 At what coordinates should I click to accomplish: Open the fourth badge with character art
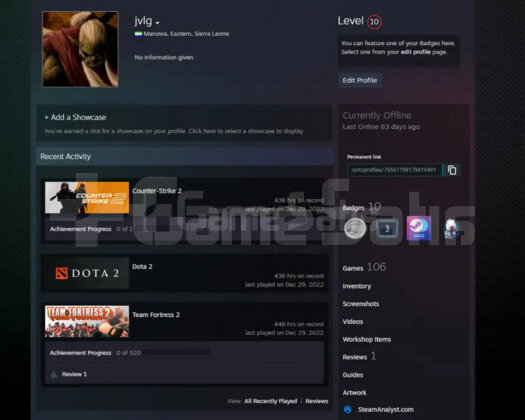point(451,229)
